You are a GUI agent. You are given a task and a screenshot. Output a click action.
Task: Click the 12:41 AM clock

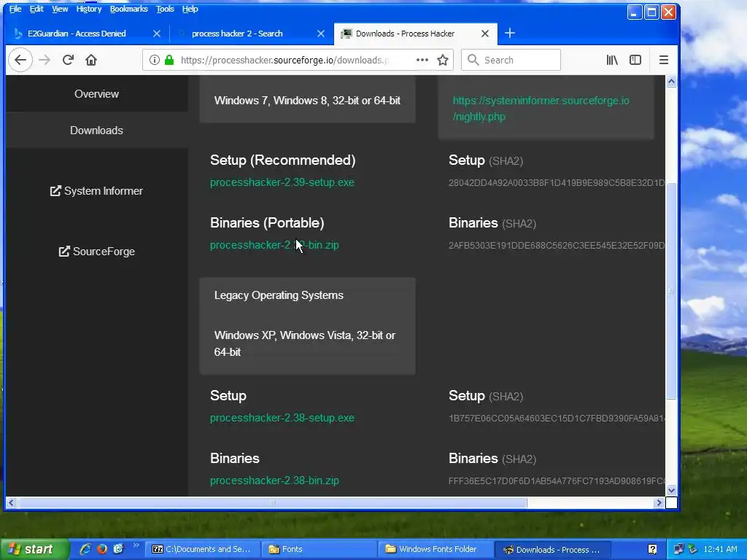coord(720,549)
